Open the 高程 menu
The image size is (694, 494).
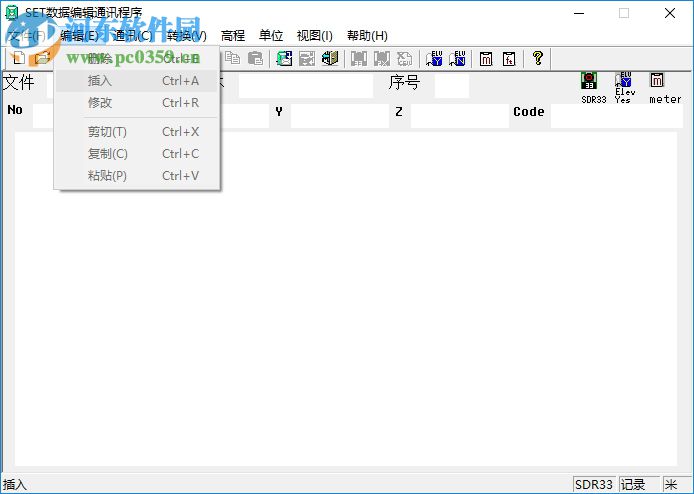233,36
